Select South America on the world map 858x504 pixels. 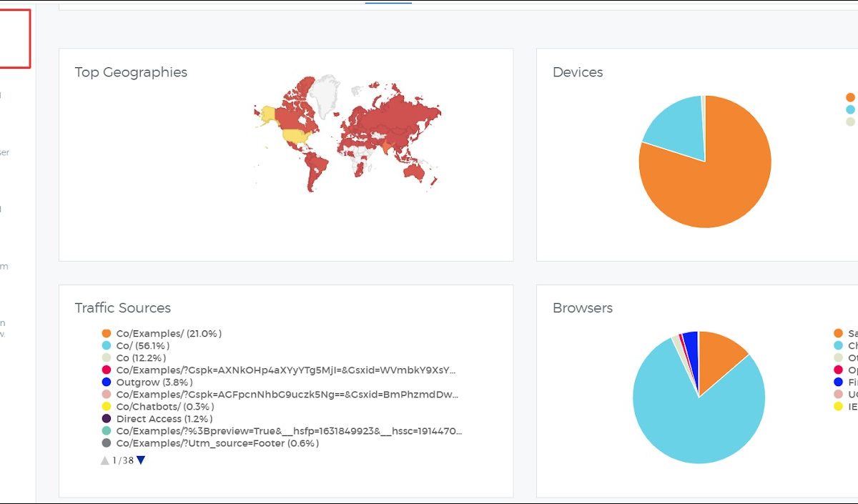pos(315,168)
